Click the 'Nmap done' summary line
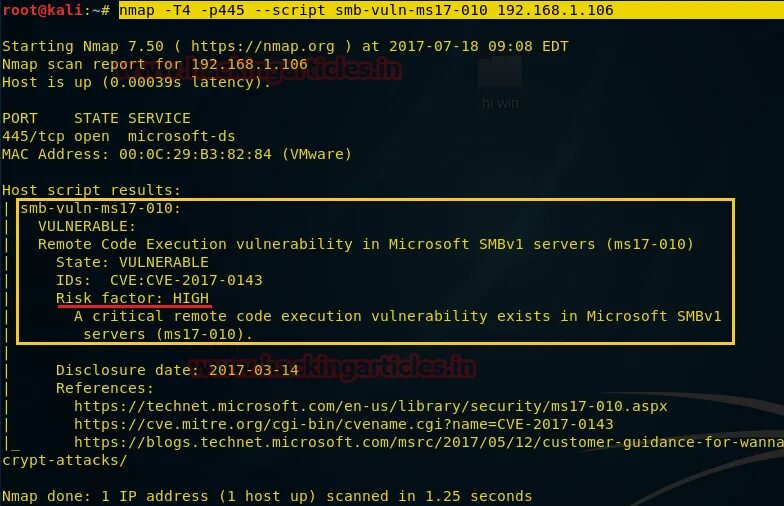Image resolution: width=784 pixels, height=506 pixels. [266, 496]
